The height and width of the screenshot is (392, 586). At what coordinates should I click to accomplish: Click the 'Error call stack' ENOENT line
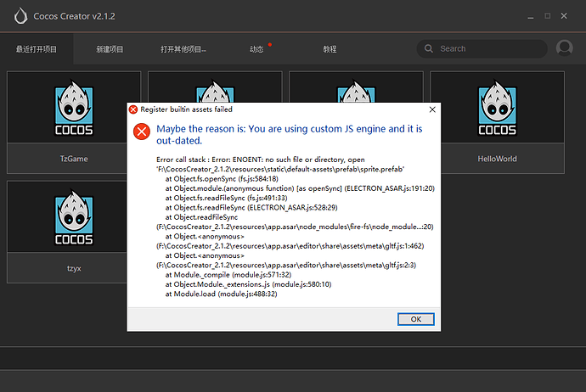pyautogui.click(x=261, y=160)
